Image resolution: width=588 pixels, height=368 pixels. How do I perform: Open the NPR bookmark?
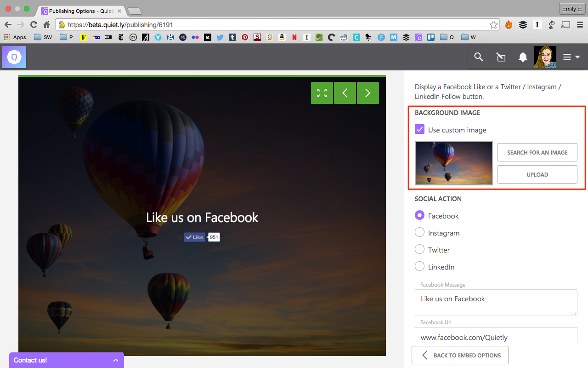tap(96, 37)
